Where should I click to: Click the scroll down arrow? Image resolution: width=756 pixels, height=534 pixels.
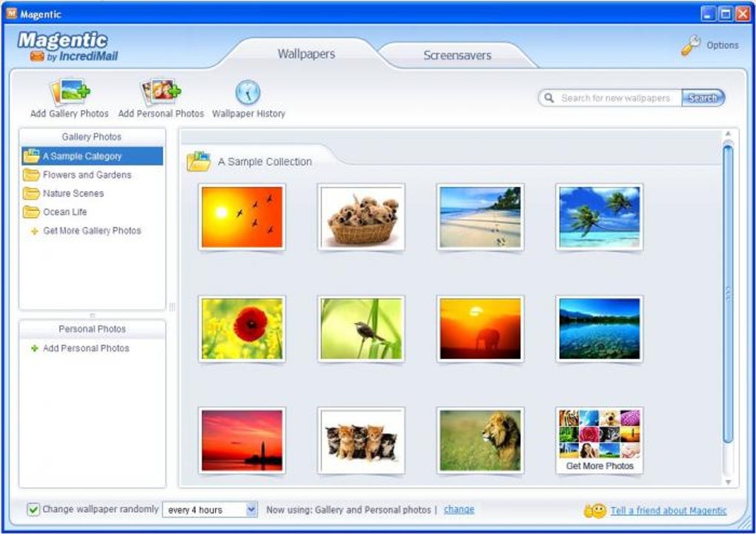[x=728, y=482]
